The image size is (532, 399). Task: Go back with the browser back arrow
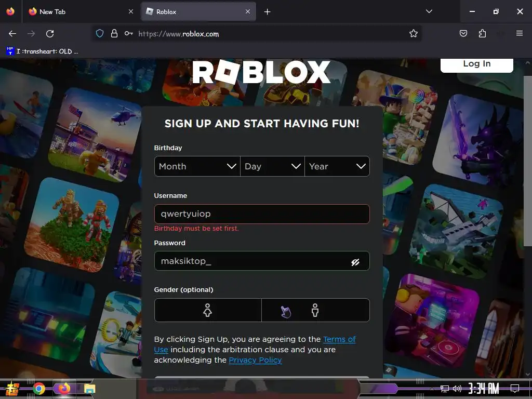click(x=12, y=34)
